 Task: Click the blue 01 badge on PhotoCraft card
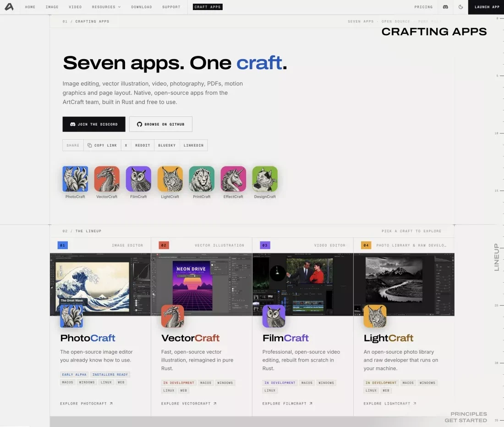coord(63,245)
